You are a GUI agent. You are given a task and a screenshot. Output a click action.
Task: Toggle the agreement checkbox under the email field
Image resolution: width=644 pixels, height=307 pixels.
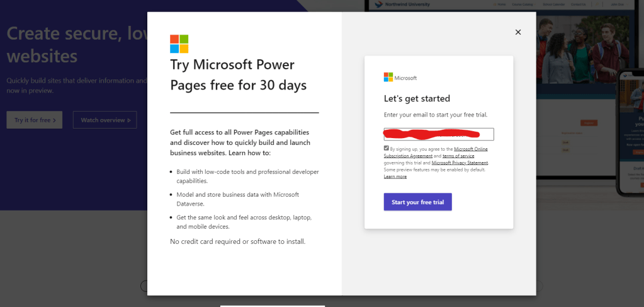tap(387, 148)
